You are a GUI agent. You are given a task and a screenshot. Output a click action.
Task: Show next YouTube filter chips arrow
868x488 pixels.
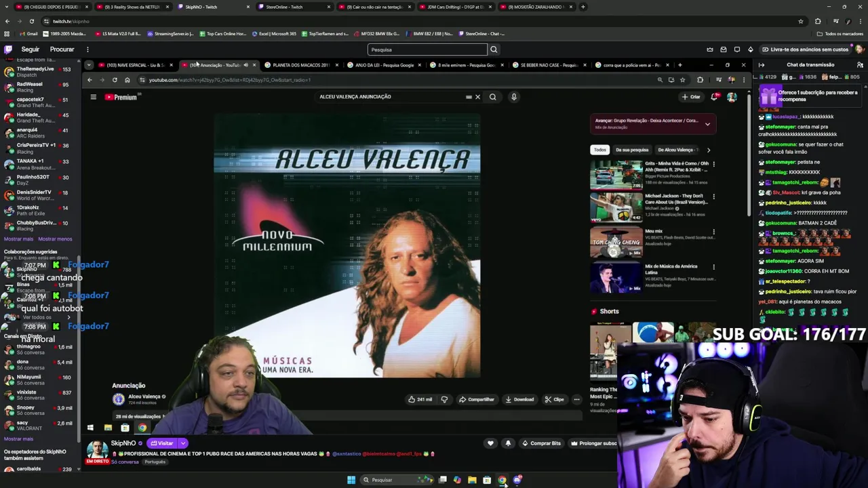click(x=709, y=150)
